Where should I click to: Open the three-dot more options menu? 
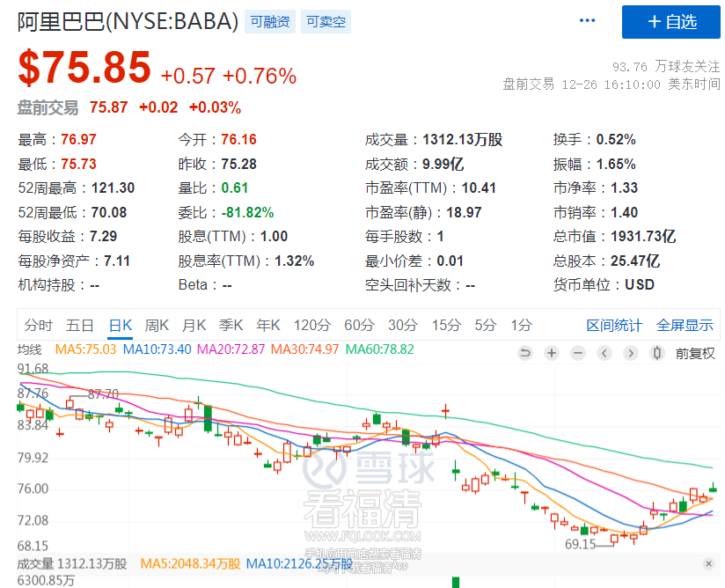pyautogui.click(x=587, y=21)
